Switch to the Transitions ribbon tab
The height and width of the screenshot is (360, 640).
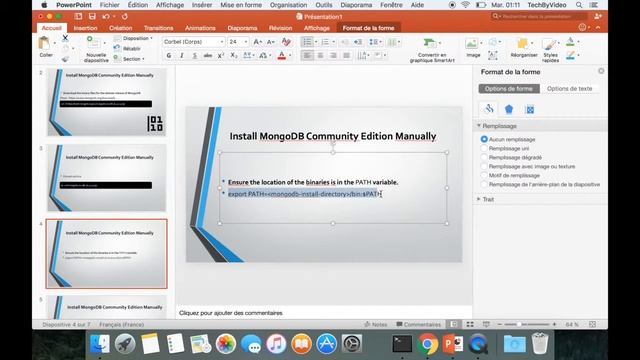(158, 28)
